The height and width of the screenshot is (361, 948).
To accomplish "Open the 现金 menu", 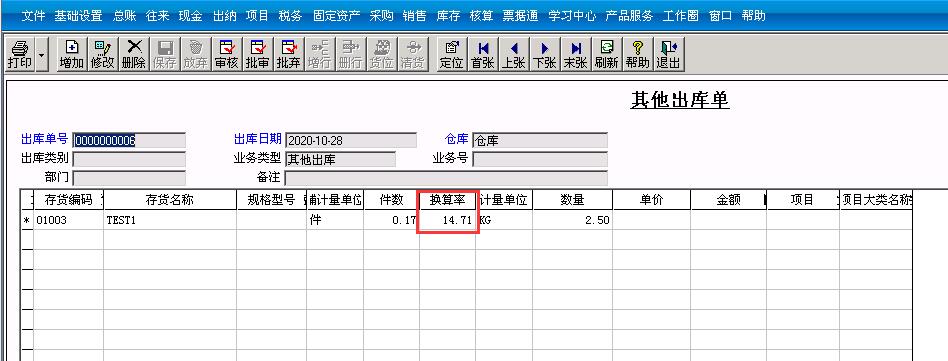I will (x=190, y=16).
